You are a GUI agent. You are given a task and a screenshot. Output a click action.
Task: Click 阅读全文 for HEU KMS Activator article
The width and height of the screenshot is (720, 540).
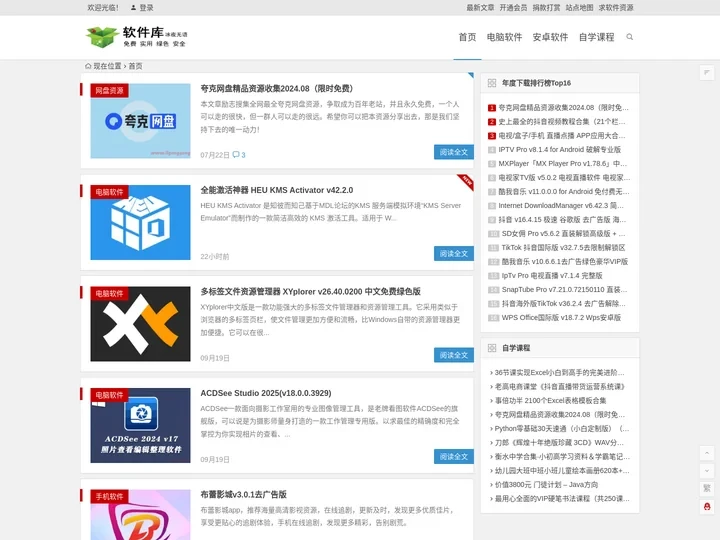click(454, 253)
